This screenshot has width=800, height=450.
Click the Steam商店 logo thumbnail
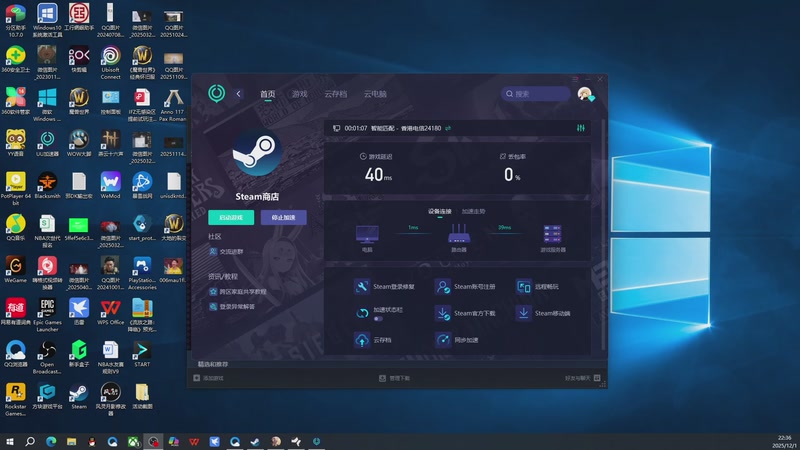coord(257,153)
